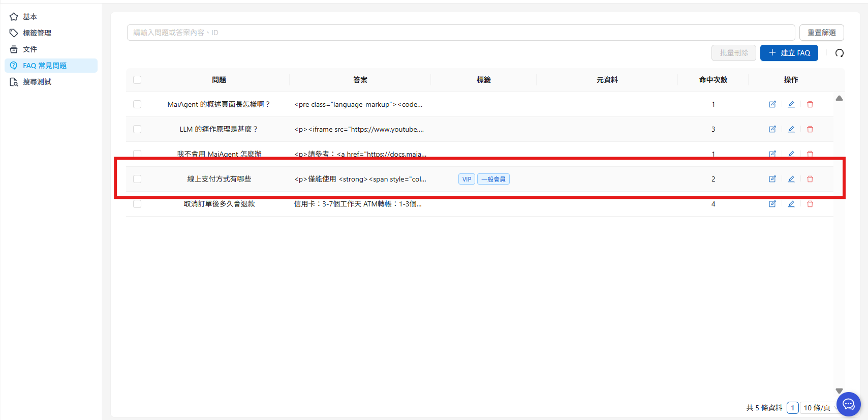
Task: Select checkbox for 線上支付方式有哪些 row
Action: pos(137,179)
